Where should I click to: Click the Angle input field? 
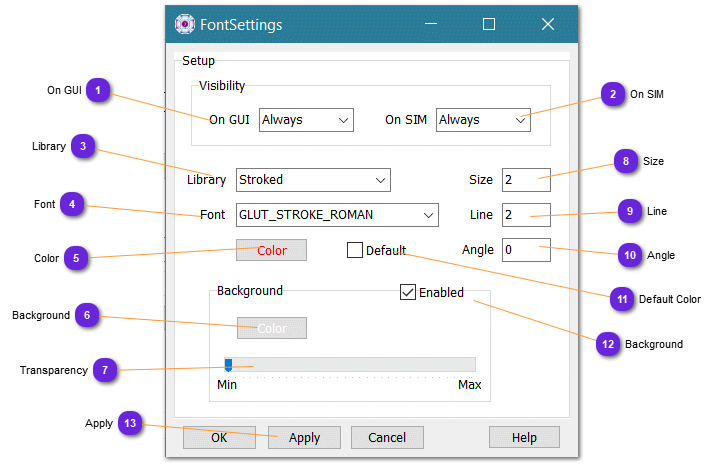coord(526,249)
